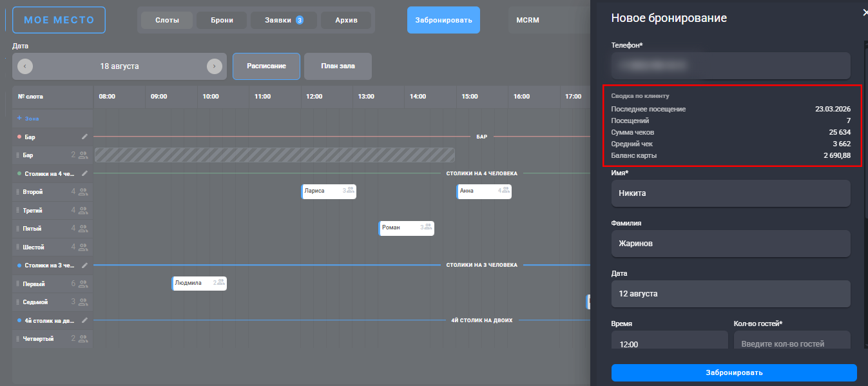
Task: Click the slot name Шестой
Action: pos(34,247)
